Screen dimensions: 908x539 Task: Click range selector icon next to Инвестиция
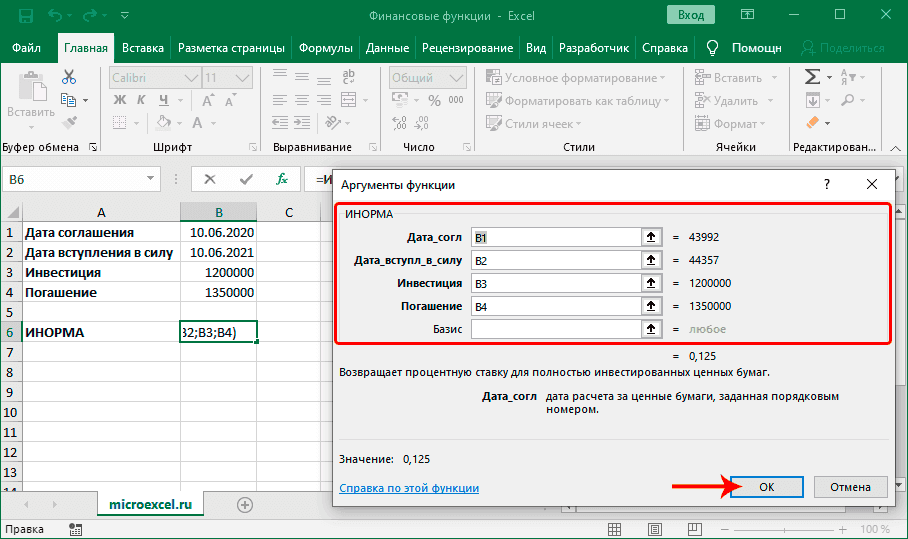click(652, 283)
